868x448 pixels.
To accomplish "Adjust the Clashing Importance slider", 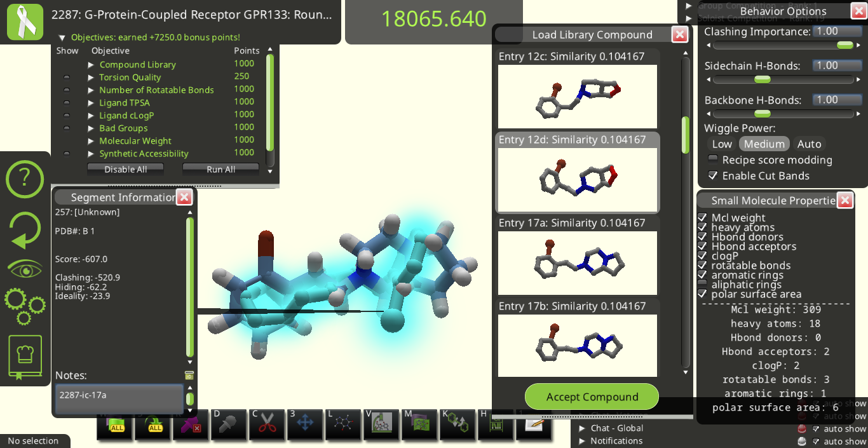I will [844, 45].
